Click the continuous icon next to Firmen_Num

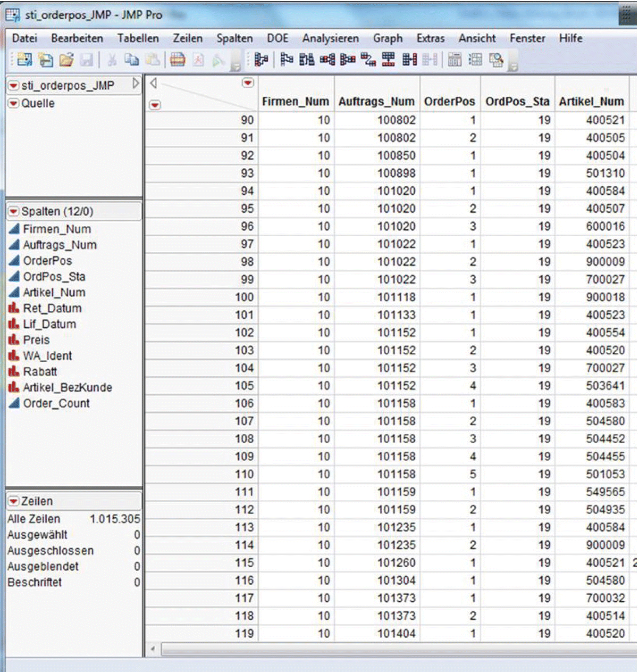pyautogui.click(x=15, y=229)
